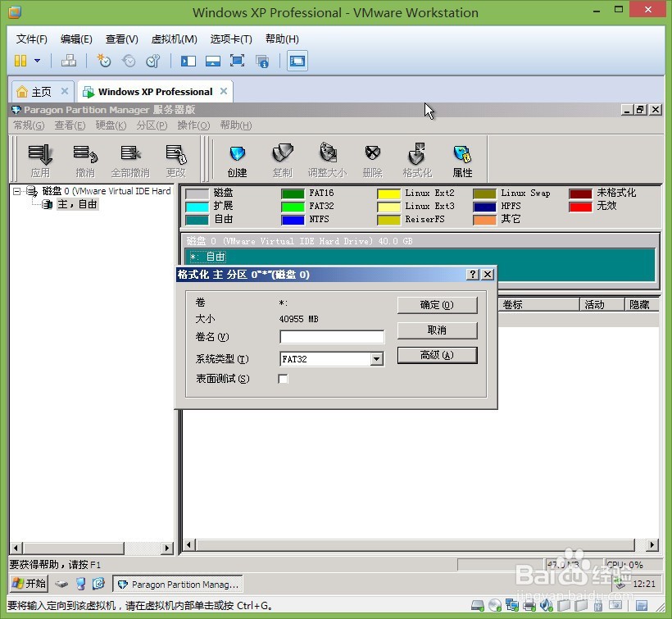Click the Paragon Partition Manag... taskbar button

[178, 585]
